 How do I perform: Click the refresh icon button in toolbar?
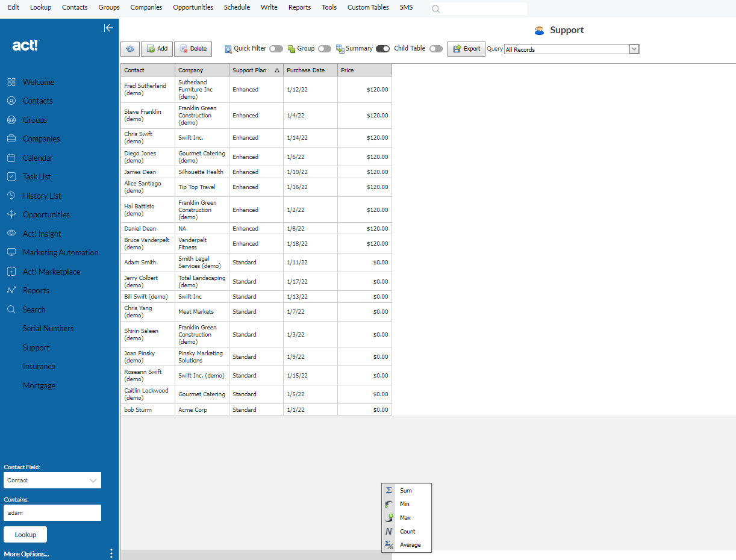point(130,49)
